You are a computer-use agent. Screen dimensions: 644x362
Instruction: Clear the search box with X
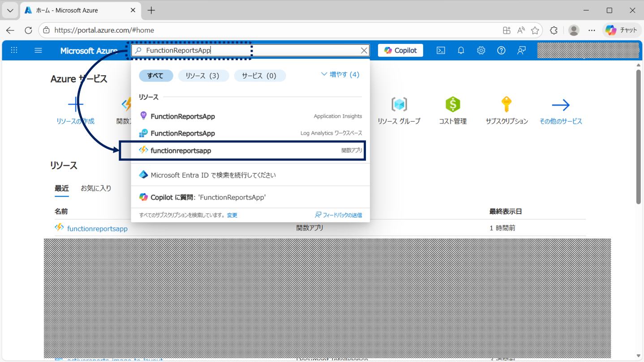pyautogui.click(x=364, y=51)
